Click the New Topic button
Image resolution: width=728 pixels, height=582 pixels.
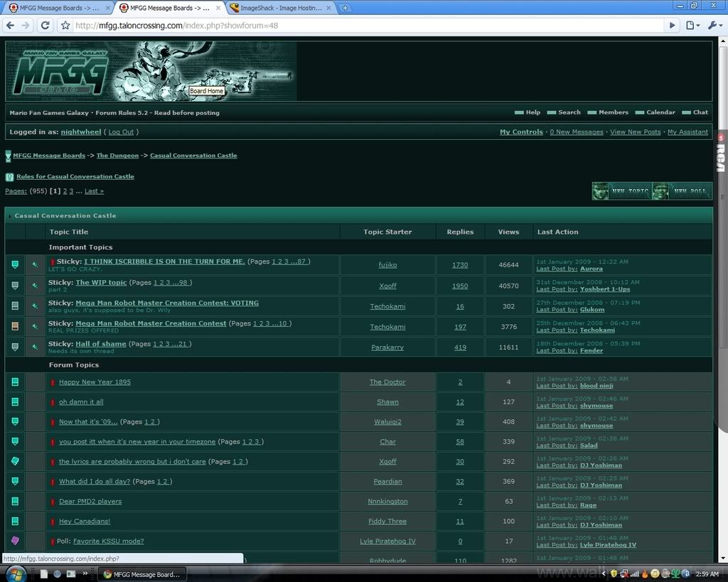(x=622, y=191)
